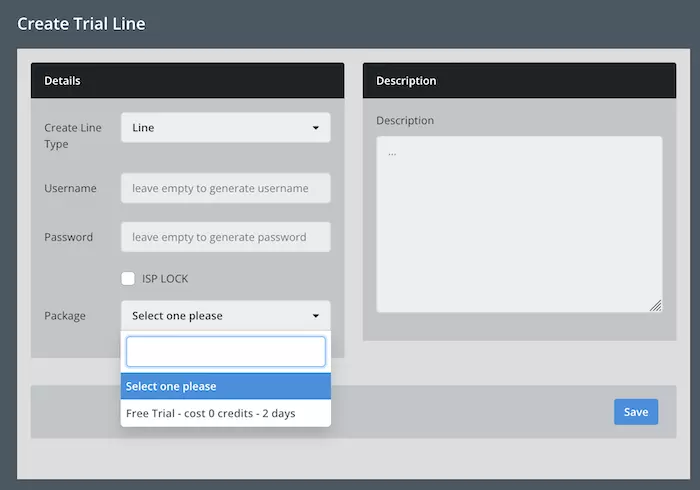Click the Package field label
Screen dimensions: 700x490
[65, 316]
